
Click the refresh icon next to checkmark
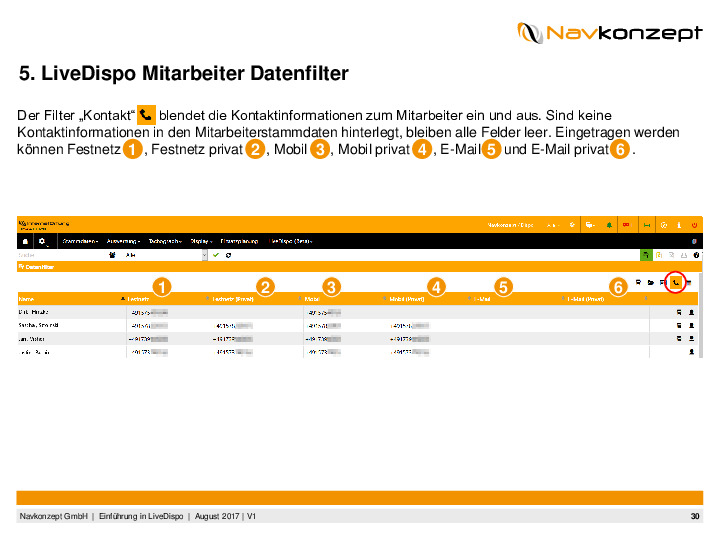(228, 255)
